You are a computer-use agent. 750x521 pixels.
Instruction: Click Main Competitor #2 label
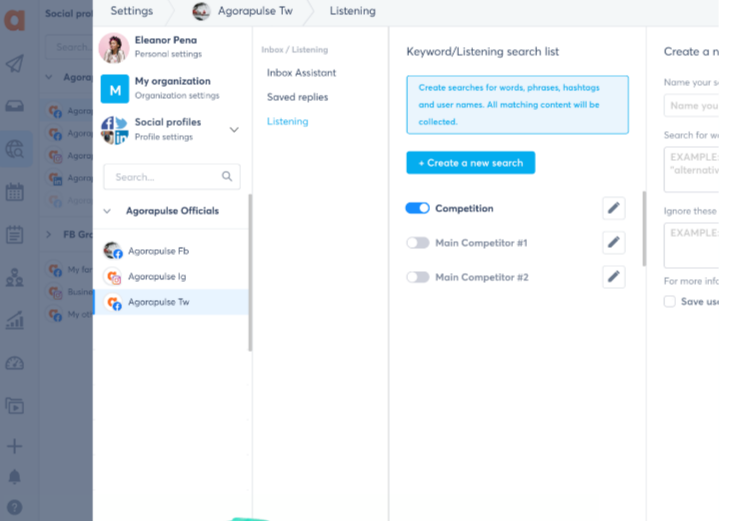tap(482, 277)
